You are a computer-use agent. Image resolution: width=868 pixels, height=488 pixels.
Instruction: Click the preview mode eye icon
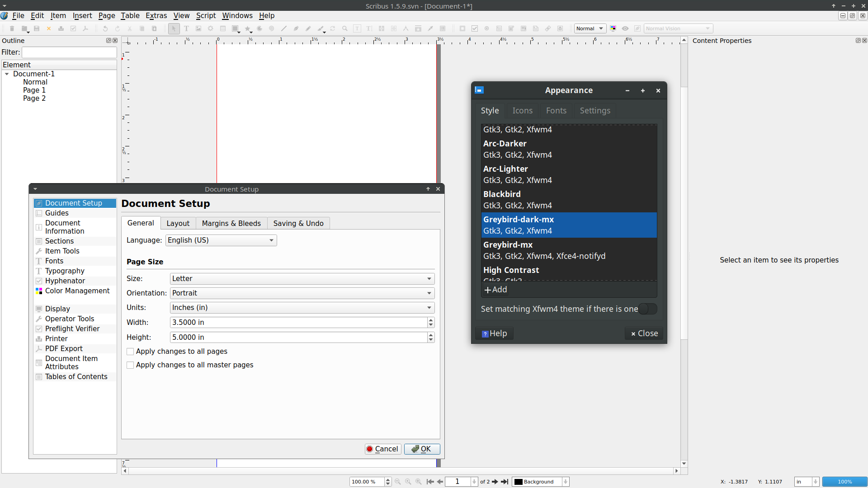(x=625, y=28)
